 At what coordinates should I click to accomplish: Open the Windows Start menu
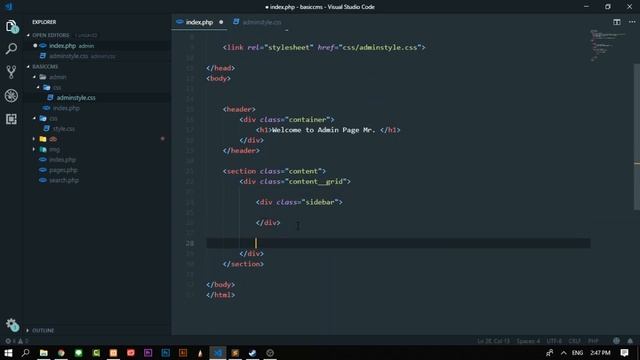pyautogui.click(x=8, y=353)
